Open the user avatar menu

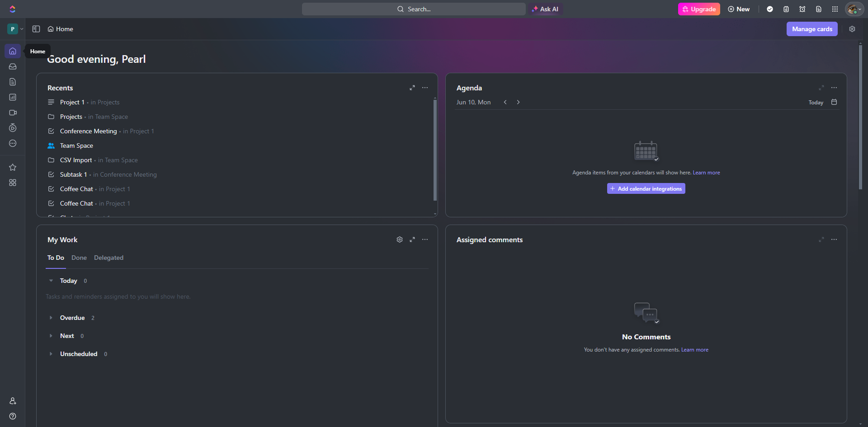click(854, 9)
